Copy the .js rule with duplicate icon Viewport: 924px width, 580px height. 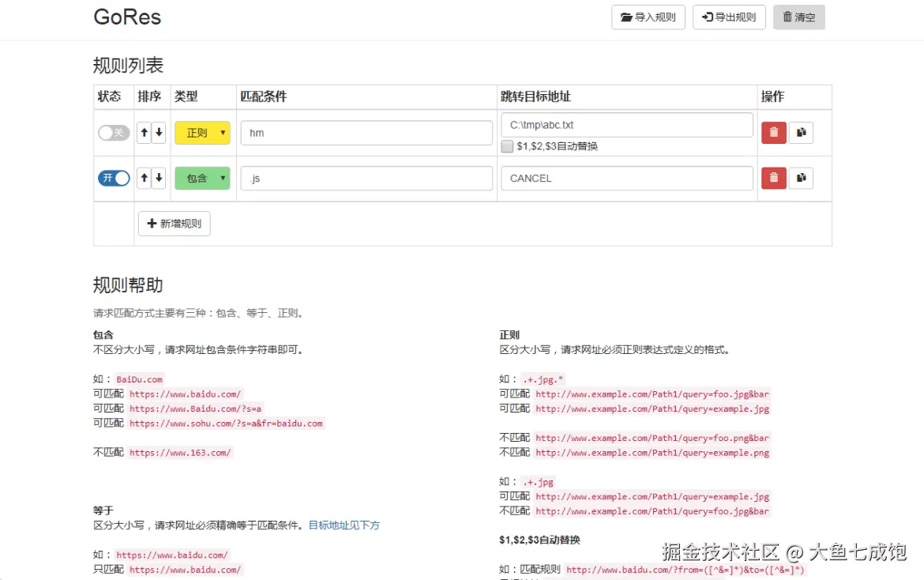801,178
